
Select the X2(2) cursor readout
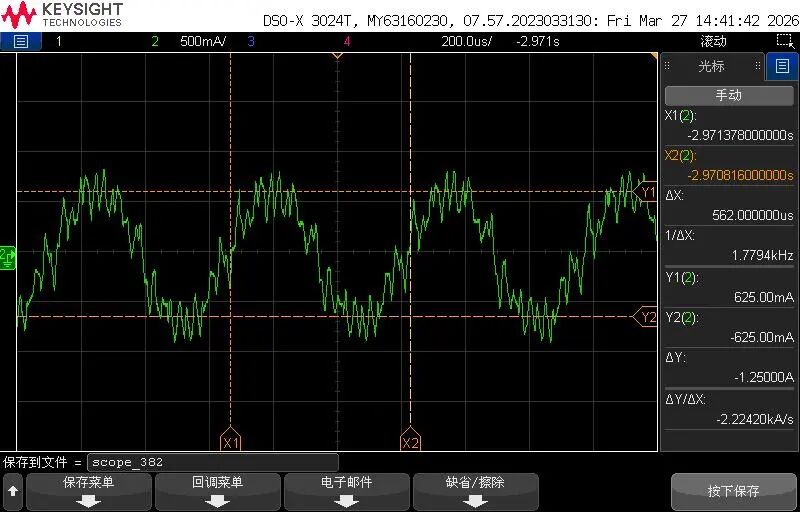click(729, 165)
